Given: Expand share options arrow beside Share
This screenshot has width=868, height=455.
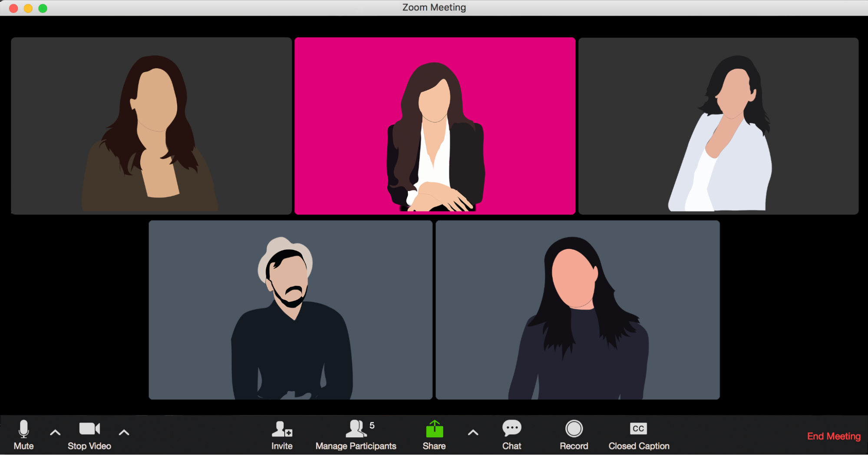Looking at the screenshot, I should [473, 433].
